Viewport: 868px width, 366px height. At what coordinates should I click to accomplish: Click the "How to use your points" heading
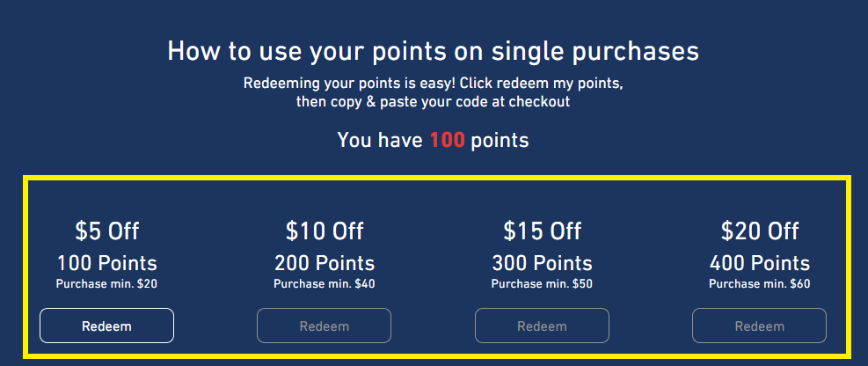[x=434, y=51]
